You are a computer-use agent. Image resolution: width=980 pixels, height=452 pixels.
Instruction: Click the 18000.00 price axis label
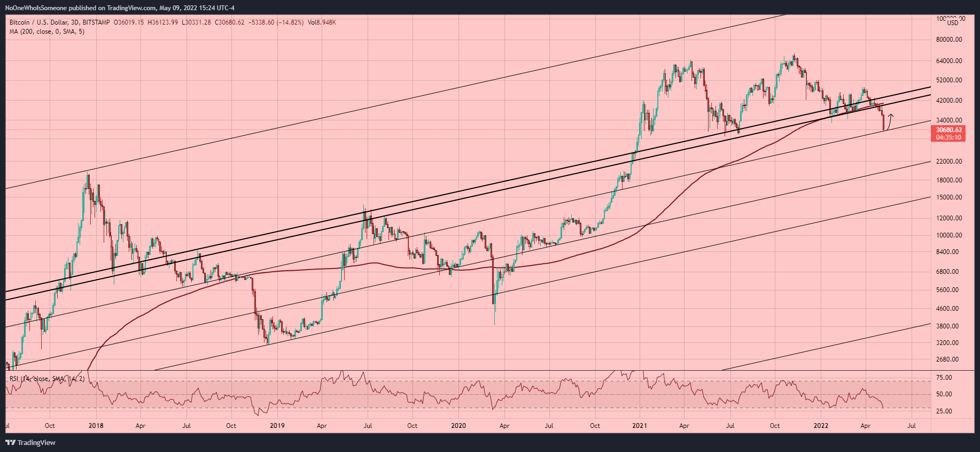point(949,180)
